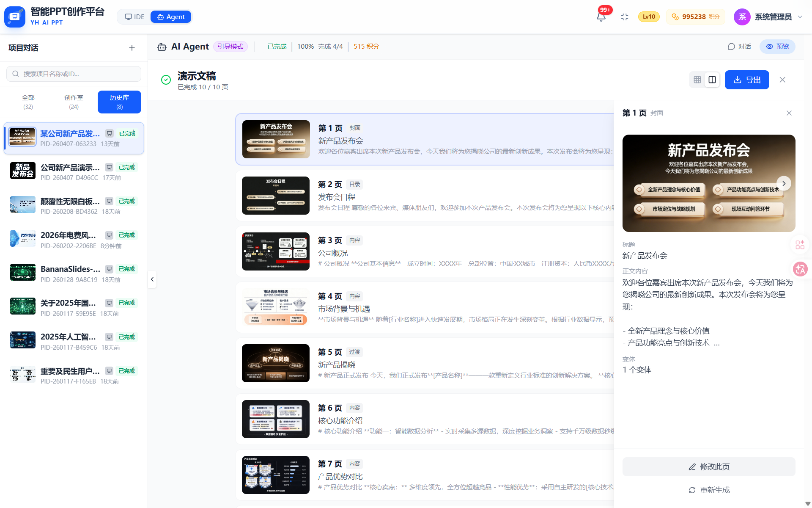Click chat icon on 重要及民生用户 project
Screen dimensions: 812x508
coord(109,371)
